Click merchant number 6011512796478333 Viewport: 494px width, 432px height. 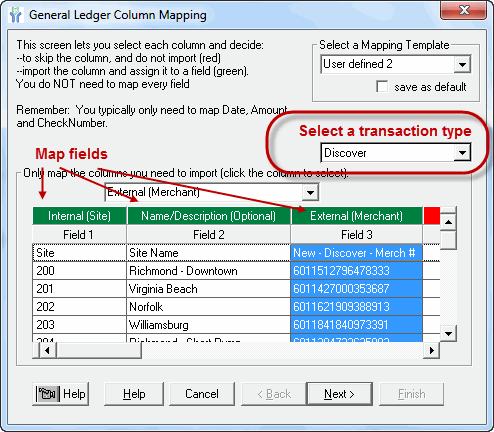[x=356, y=271]
